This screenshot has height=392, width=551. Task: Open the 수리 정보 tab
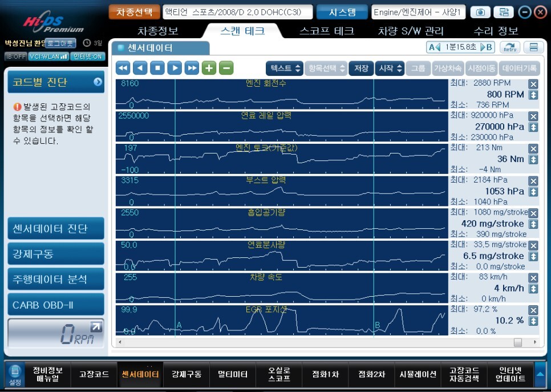click(x=496, y=31)
